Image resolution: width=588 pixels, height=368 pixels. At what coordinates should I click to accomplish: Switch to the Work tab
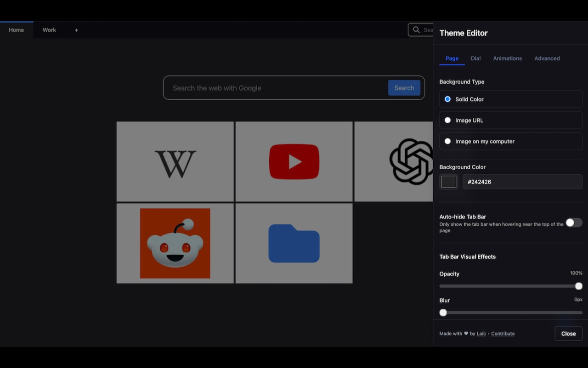point(49,30)
